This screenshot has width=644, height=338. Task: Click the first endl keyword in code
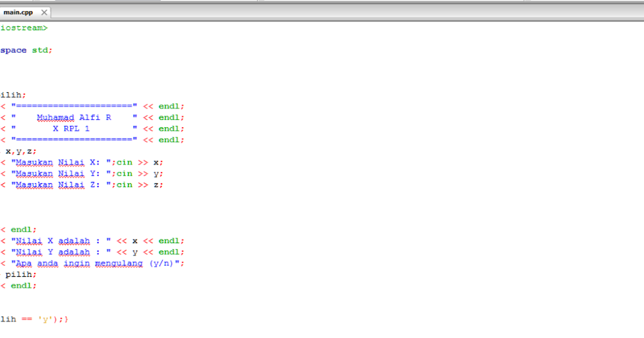171,106
